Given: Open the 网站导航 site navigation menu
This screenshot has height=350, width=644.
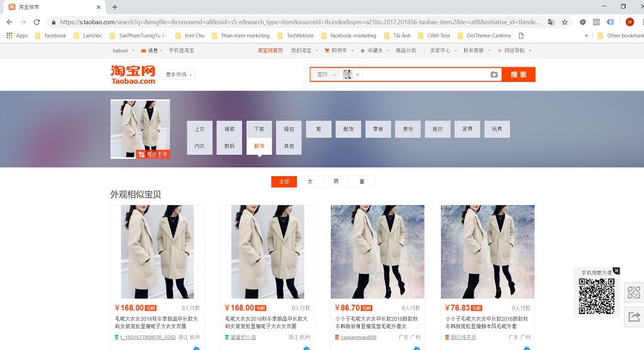Looking at the screenshot, I should pyautogui.click(x=514, y=50).
